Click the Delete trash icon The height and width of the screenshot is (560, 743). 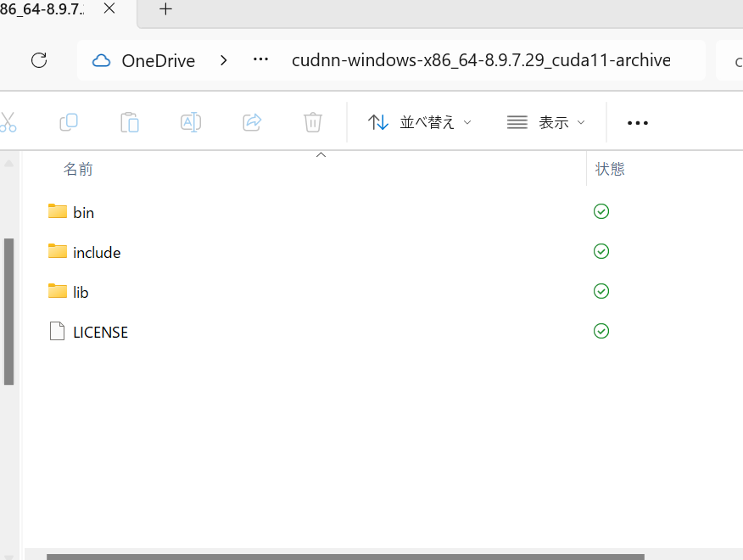[313, 122]
